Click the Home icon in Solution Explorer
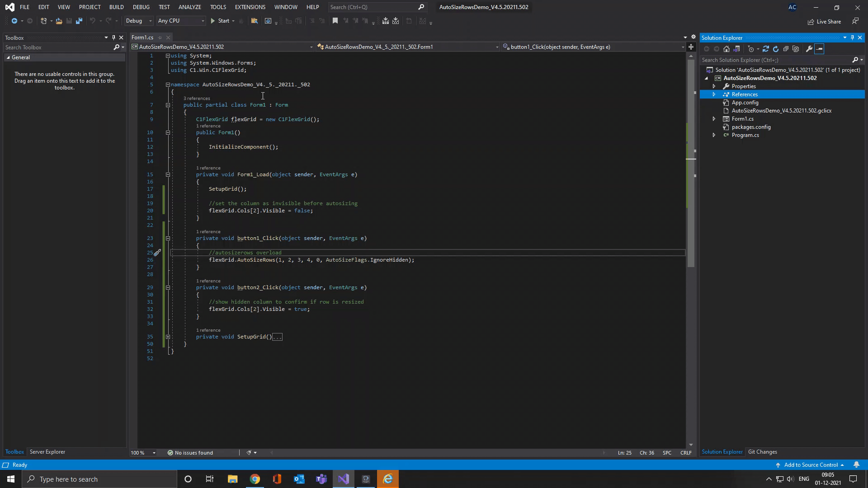 coord(726,49)
